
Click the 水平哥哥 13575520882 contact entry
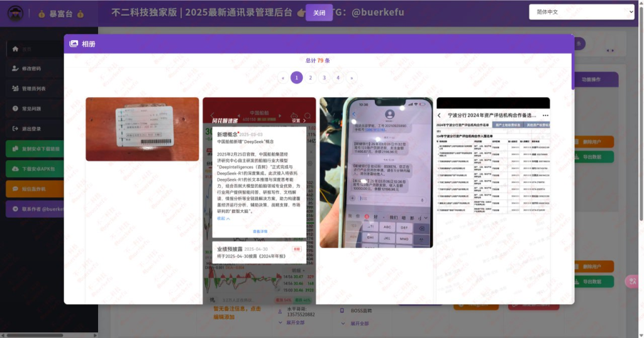301,312
